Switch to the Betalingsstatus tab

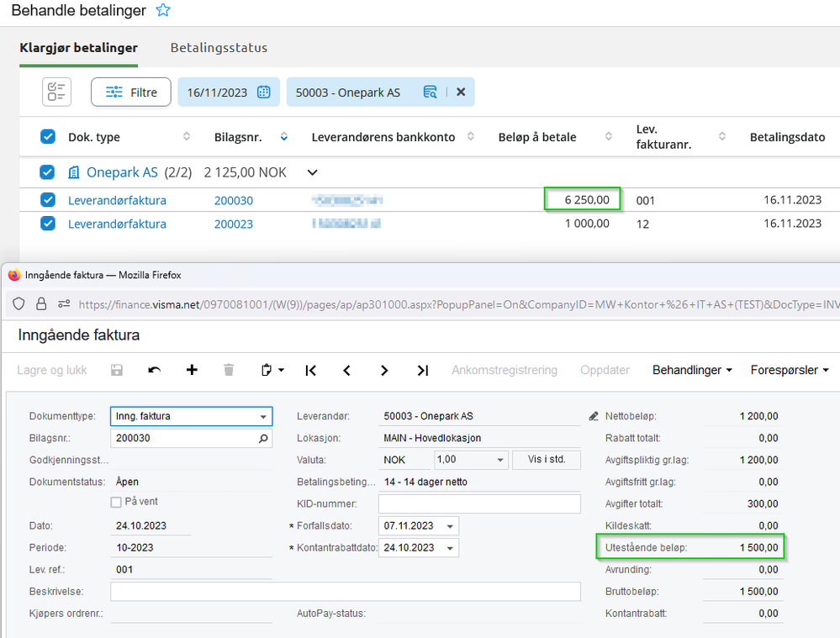coord(219,48)
